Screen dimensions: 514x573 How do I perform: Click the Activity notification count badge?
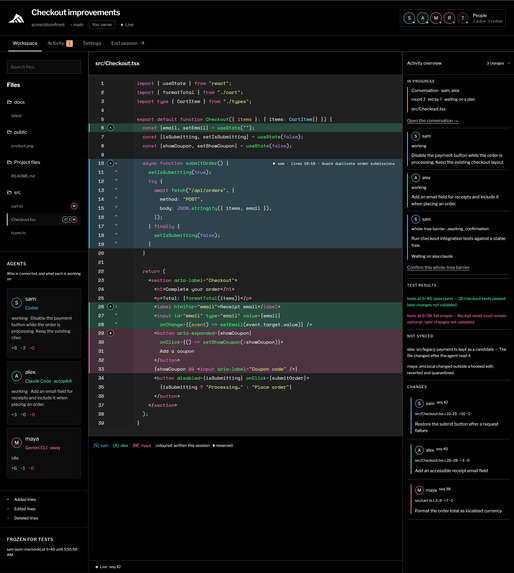pos(69,43)
